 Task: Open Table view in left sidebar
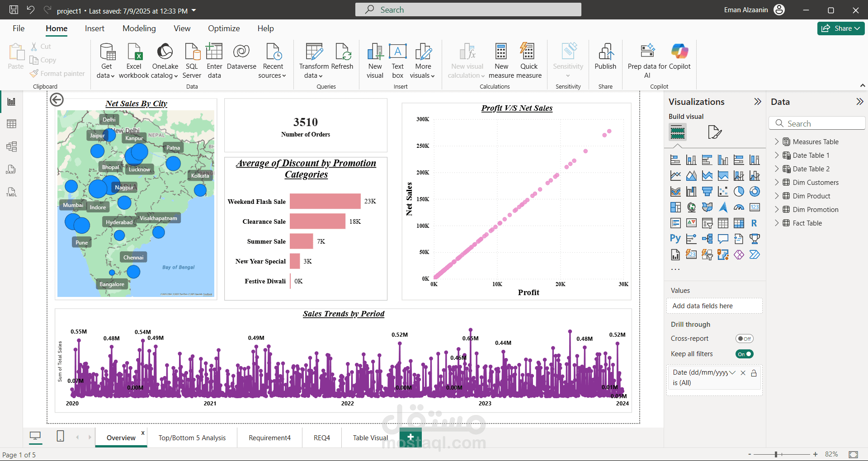(12, 124)
